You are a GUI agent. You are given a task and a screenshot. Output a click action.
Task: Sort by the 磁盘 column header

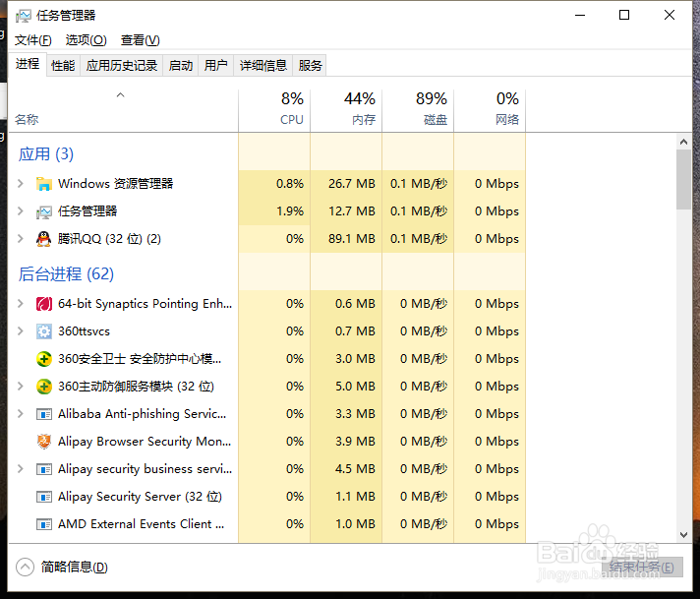click(418, 110)
